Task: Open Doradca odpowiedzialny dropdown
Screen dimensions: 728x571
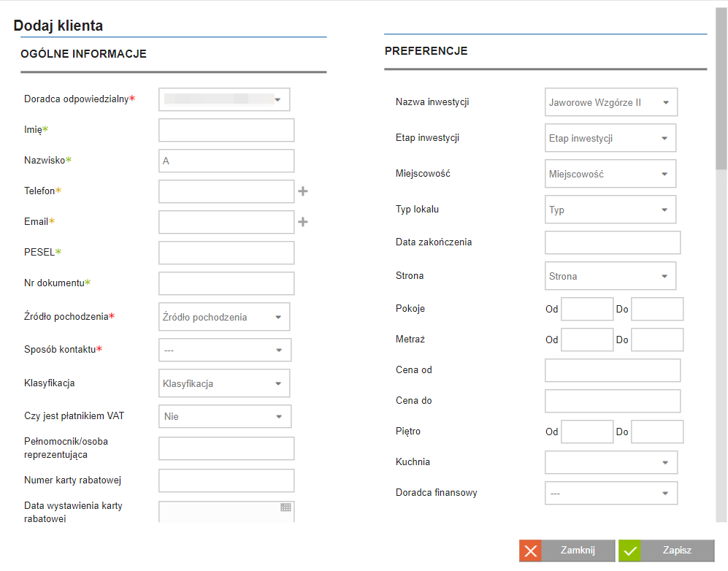Action: [224, 99]
